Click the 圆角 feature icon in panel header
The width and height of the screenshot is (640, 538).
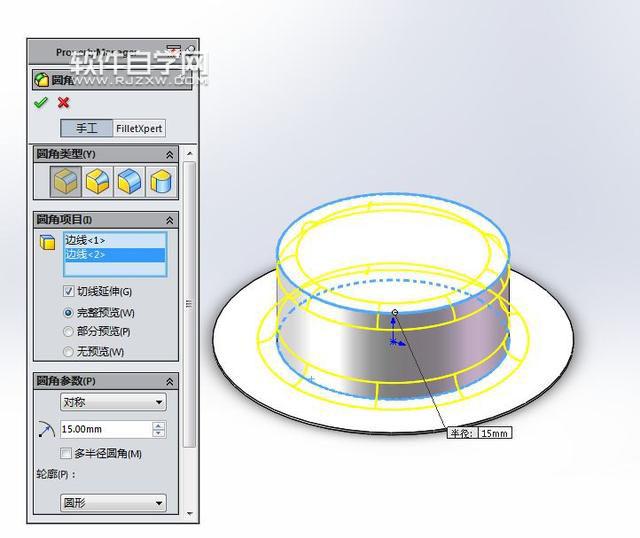click(42, 80)
